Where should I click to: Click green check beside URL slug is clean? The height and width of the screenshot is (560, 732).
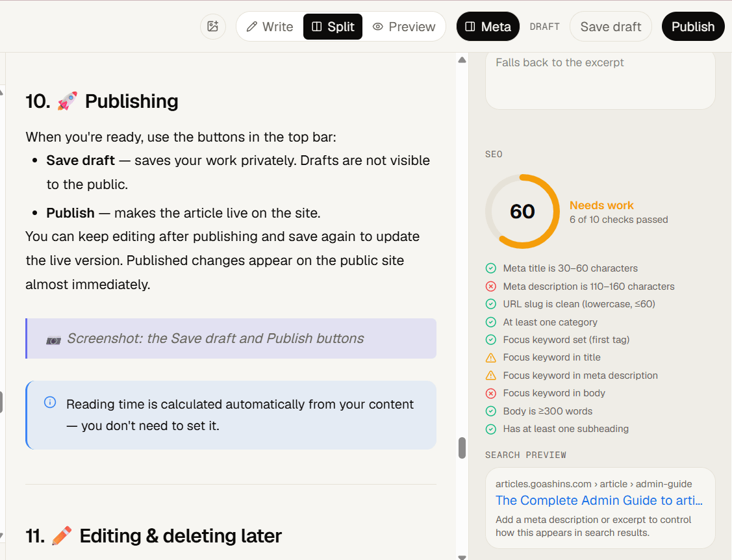(x=490, y=304)
